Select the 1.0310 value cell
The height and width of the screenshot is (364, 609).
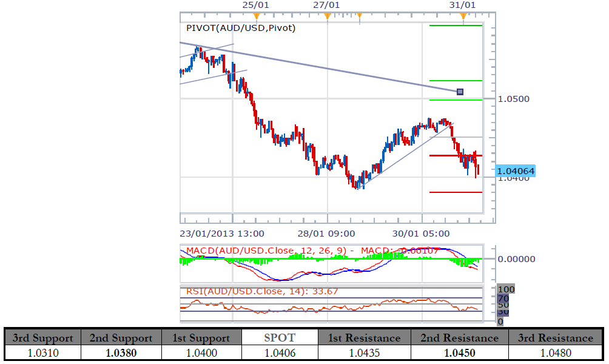(x=42, y=352)
